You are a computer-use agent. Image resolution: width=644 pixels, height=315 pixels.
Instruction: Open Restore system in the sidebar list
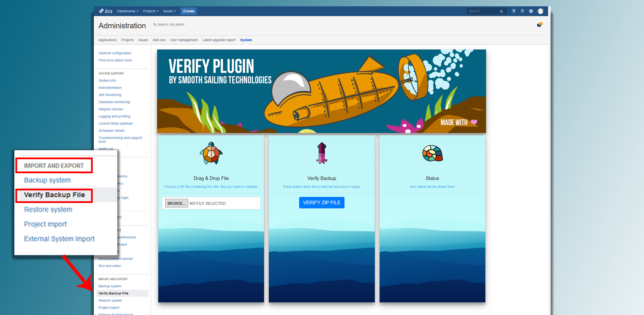pos(110,301)
